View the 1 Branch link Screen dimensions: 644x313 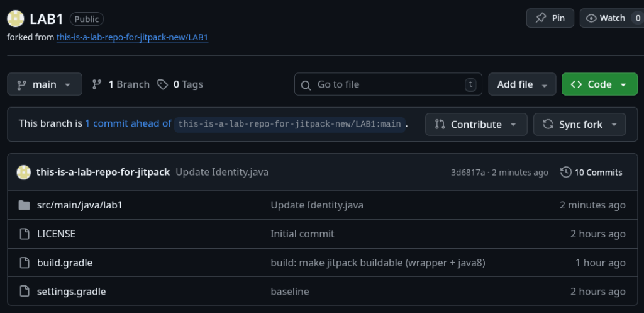pos(121,84)
